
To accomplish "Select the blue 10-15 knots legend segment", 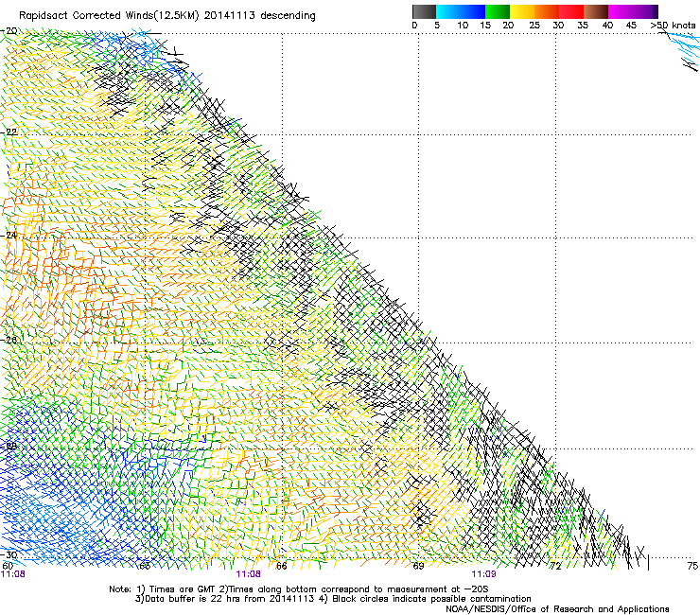I will point(473,11).
